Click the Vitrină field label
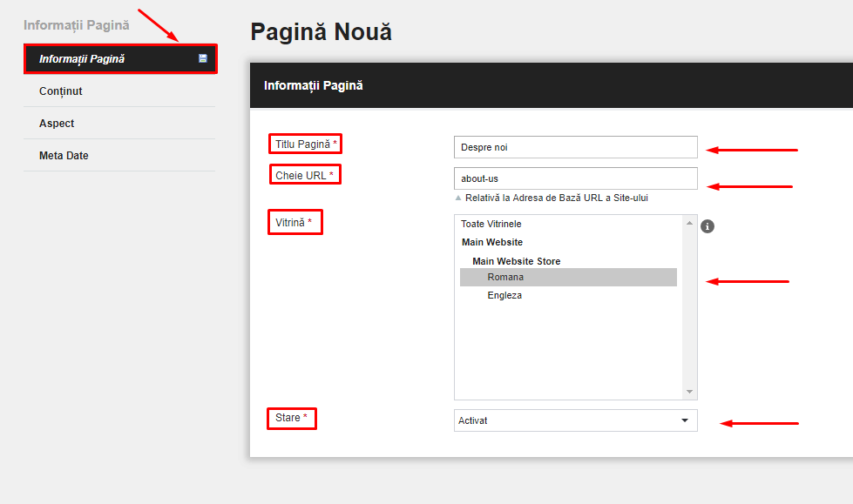This screenshot has width=853, height=504. point(294,222)
